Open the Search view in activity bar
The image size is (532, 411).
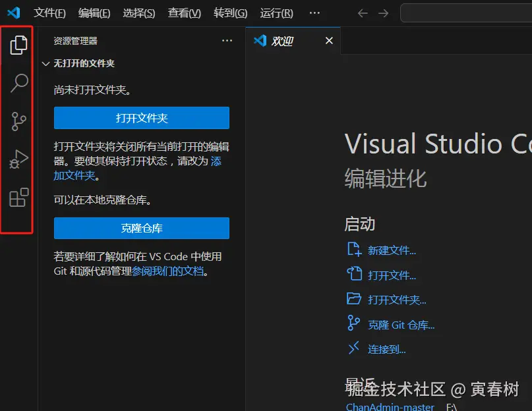point(19,83)
